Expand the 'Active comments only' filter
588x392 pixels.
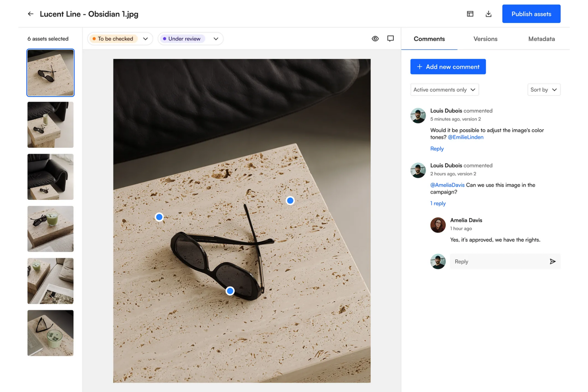point(444,90)
